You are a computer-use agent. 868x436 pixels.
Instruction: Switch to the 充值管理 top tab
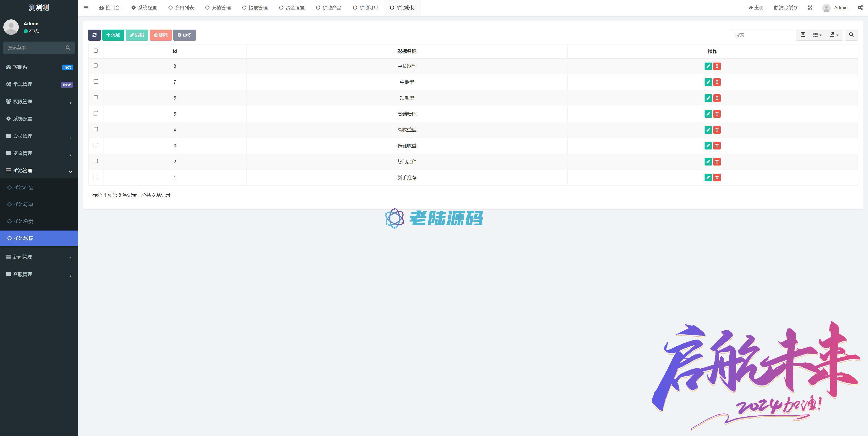click(x=218, y=7)
